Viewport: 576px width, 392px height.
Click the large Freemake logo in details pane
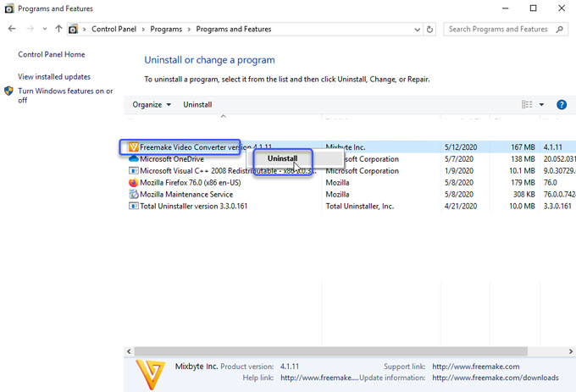click(150, 374)
